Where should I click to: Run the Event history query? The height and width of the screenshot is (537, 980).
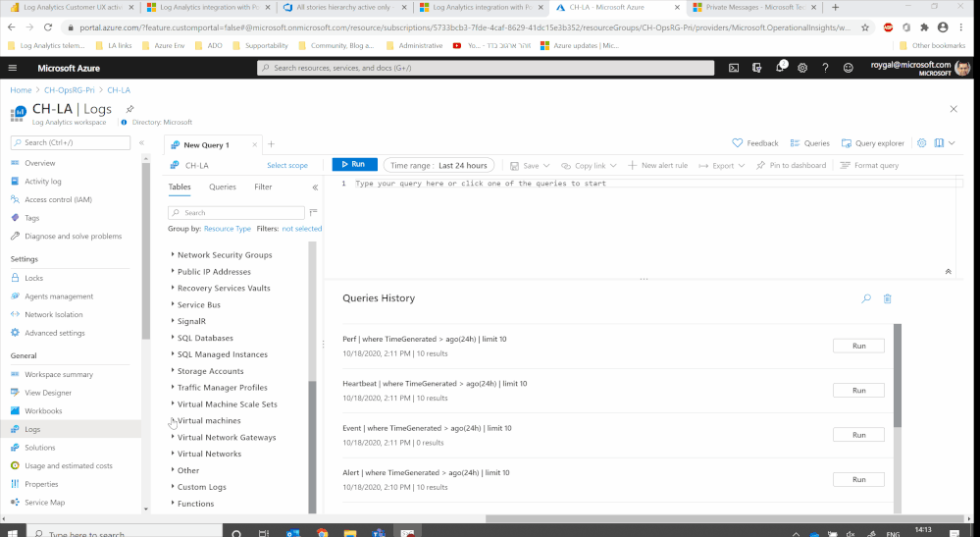point(858,435)
